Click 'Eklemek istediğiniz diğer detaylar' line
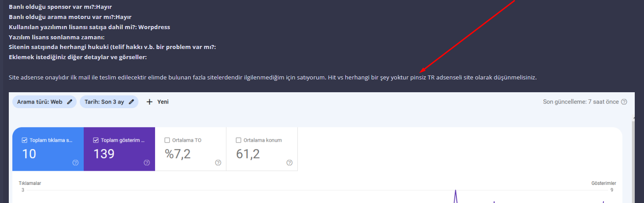Image resolution: width=644 pixels, height=203 pixels. [x=78, y=57]
